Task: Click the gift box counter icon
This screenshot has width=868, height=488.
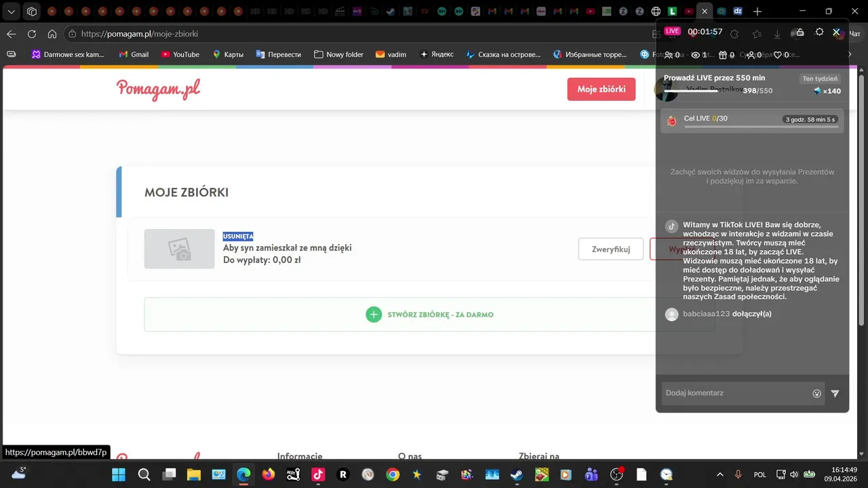Action: [x=723, y=55]
